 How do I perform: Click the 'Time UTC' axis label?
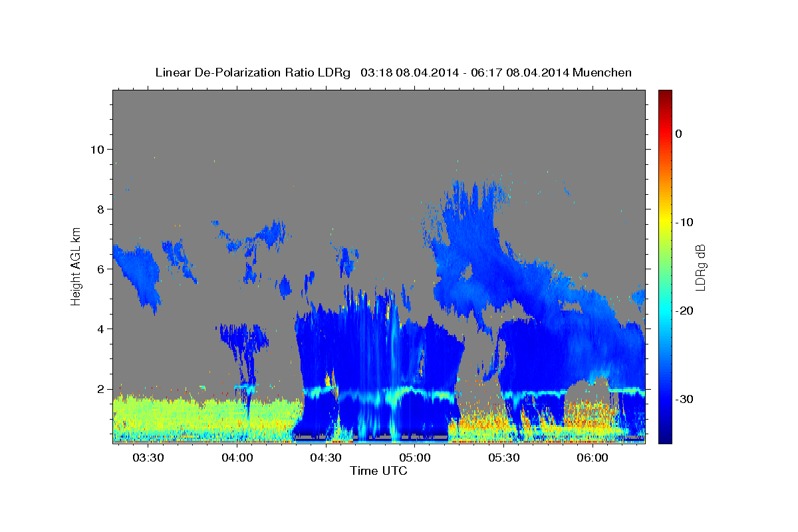378,471
